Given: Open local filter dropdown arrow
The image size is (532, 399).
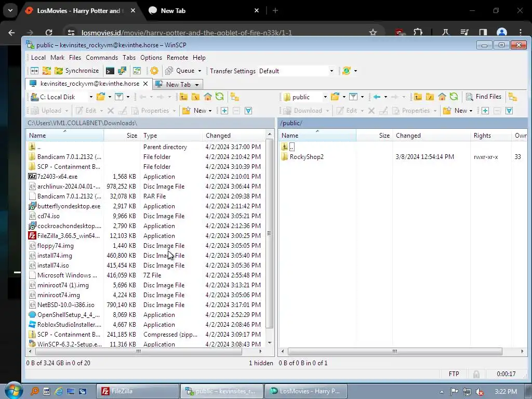Looking at the screenshot, I should 128,97.
